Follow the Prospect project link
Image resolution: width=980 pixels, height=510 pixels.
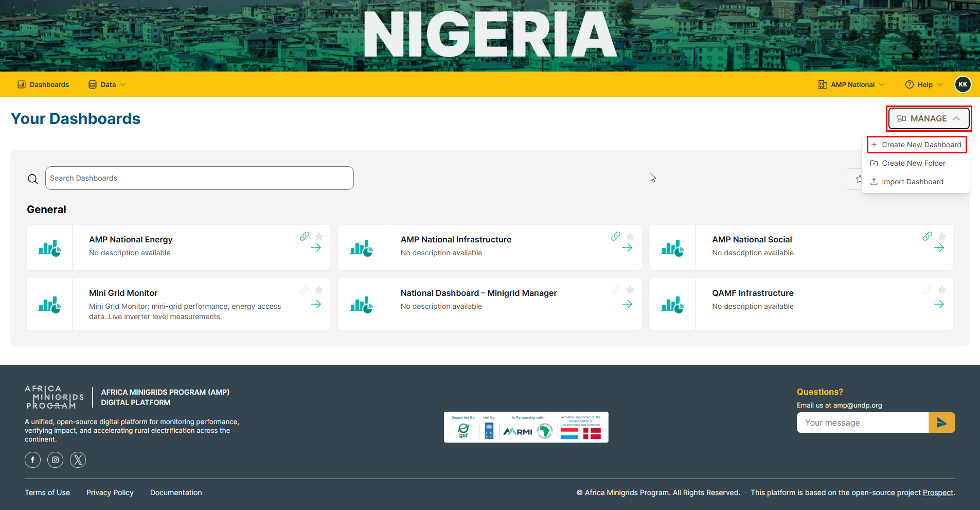[x=938, y=493]
